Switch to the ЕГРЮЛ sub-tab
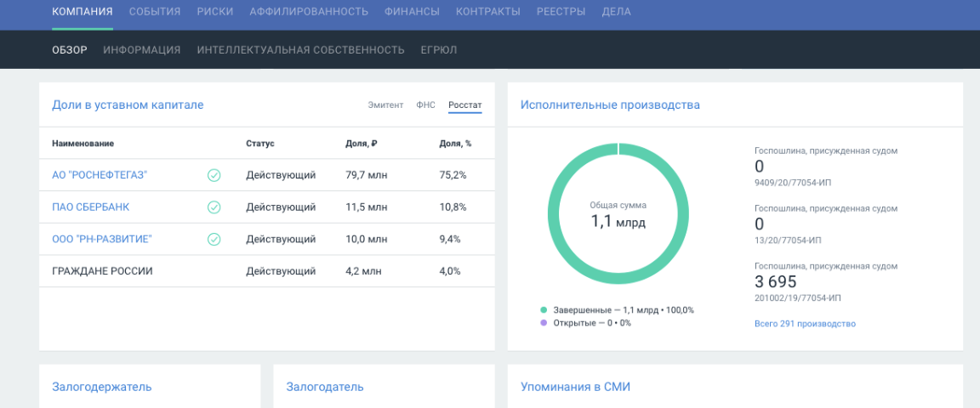This screenshot has height=408, width=980. 439,50
